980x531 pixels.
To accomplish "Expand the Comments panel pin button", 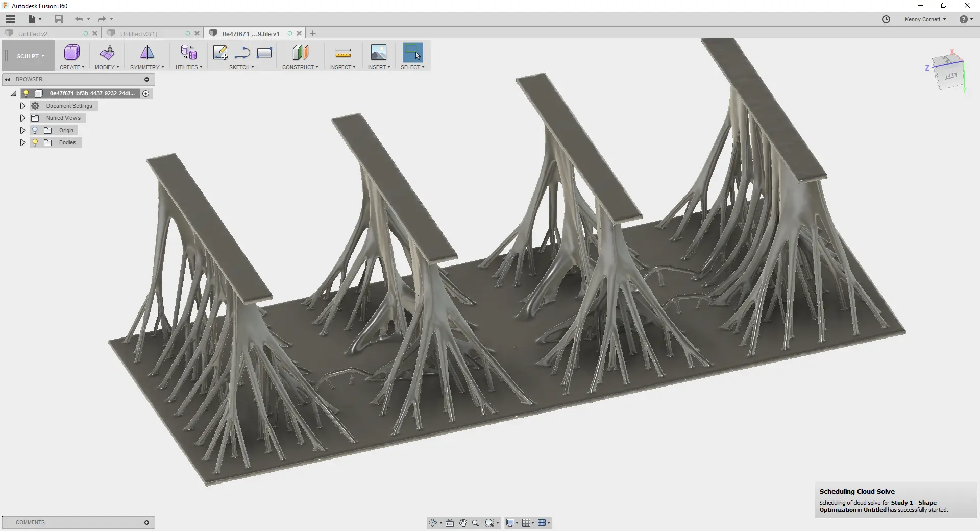I will pyautogui.click(x=146, y=522).
